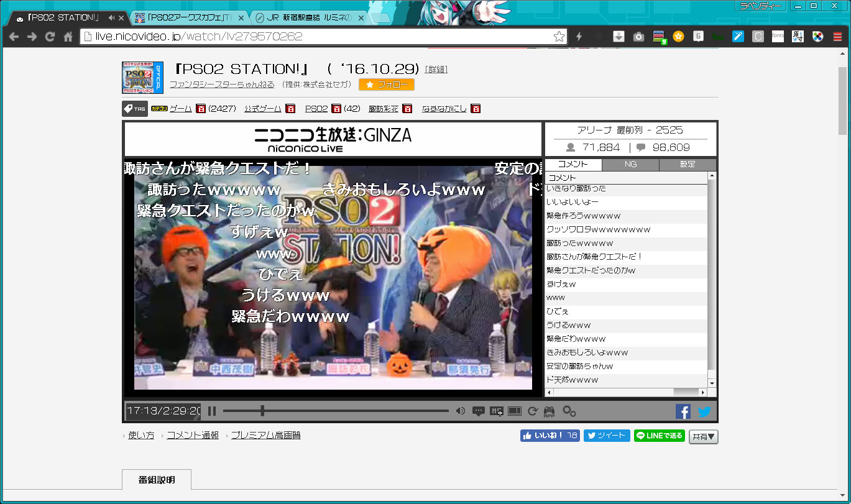Click the コメント column header in list
This screenshot has width=851, height=504.
(x=626, y=178)
